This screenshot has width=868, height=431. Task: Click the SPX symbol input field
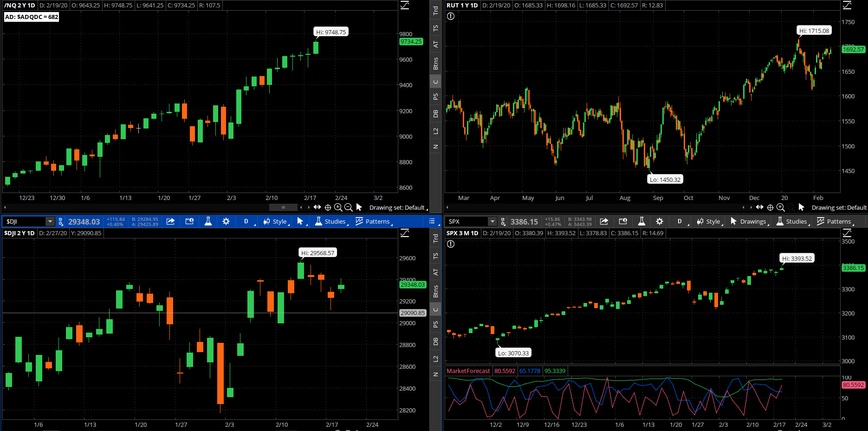(x=467, y=221)
